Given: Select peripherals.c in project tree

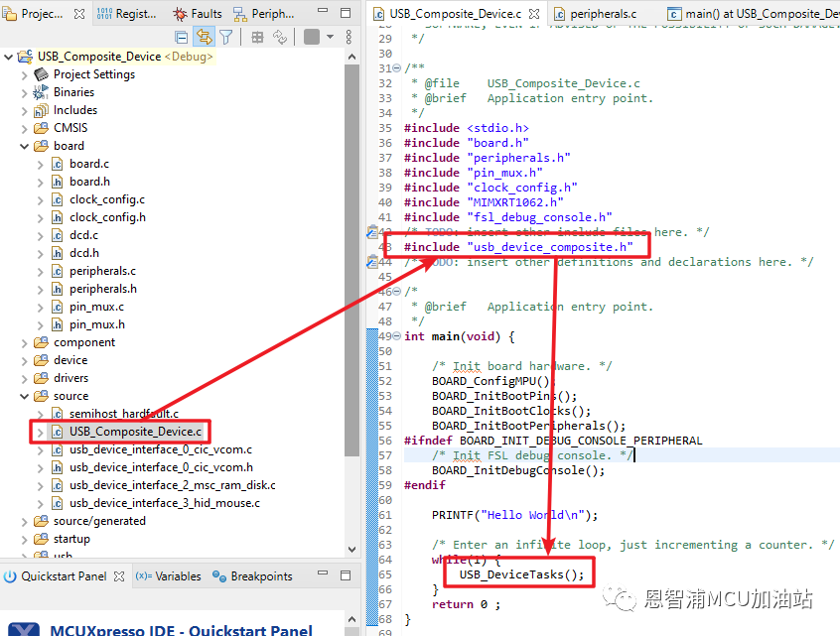Looking at the screenshot, I should (x=102, y=271).
